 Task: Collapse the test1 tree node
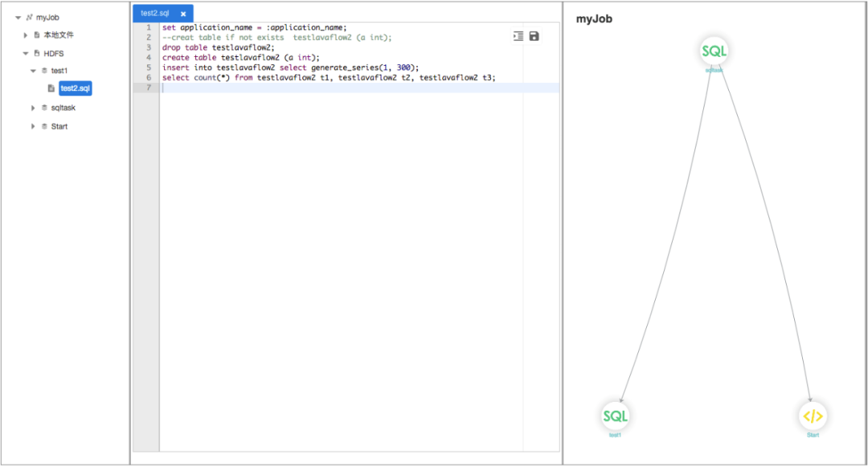[33, 71]
